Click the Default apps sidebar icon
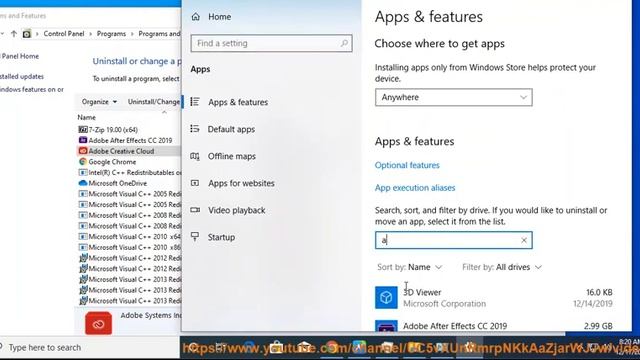 coord(195,129)
